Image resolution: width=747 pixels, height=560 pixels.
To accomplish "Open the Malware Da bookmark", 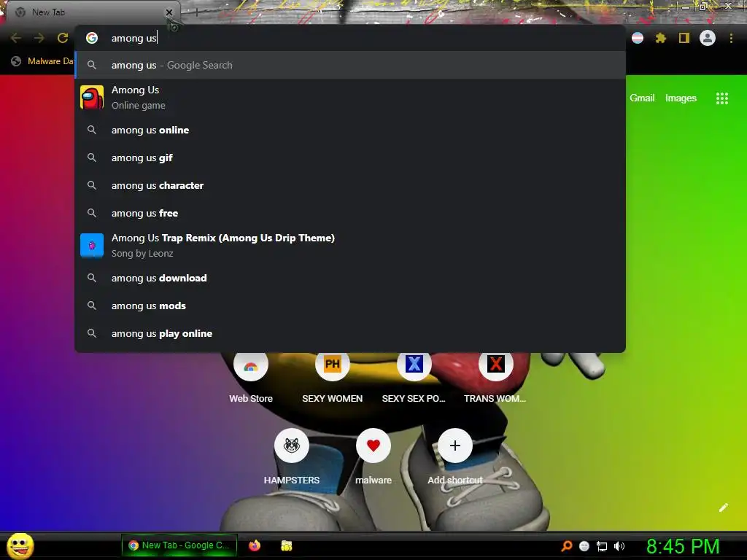I will (x=42, y=61).
